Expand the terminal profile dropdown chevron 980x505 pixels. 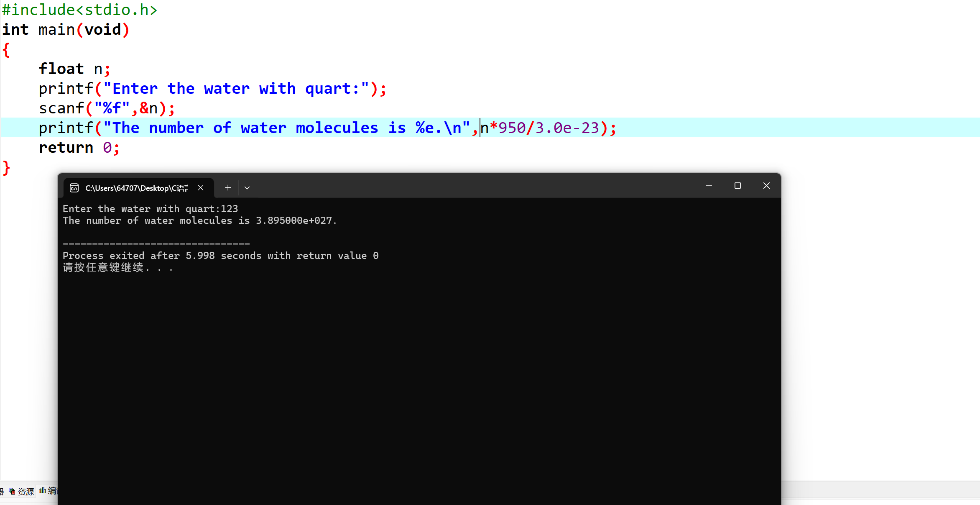pos(247,188)
